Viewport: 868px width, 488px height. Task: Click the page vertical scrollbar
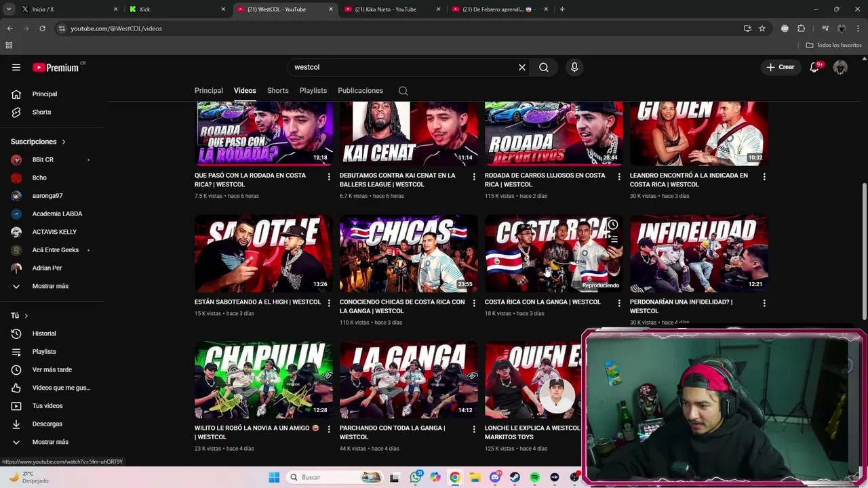pyautogui.click(x=864, y=251)
